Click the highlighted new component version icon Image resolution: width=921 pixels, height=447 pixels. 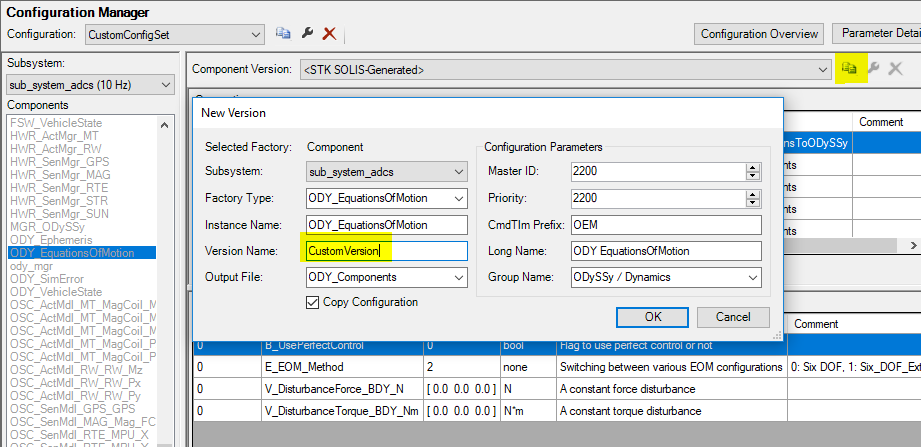point(849,69)
